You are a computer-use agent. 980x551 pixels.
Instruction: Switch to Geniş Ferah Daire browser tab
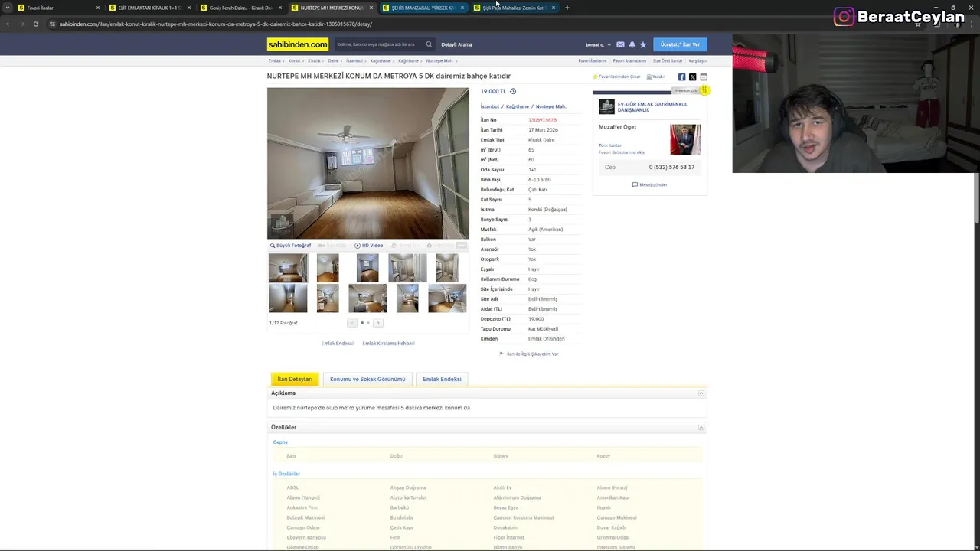240,8
